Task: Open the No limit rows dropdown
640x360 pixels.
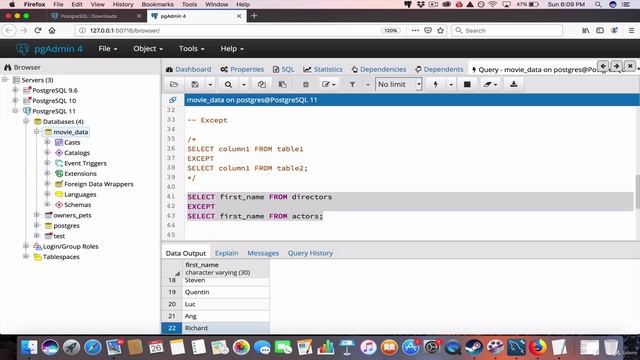Action: coord(398,84)
